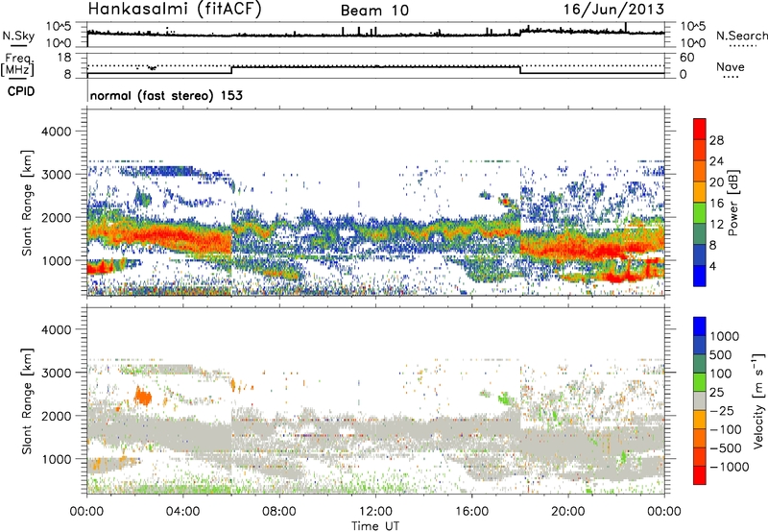Select the '24' power colorbar label
This screenshot has height=532, width=768.
(716, 161)
